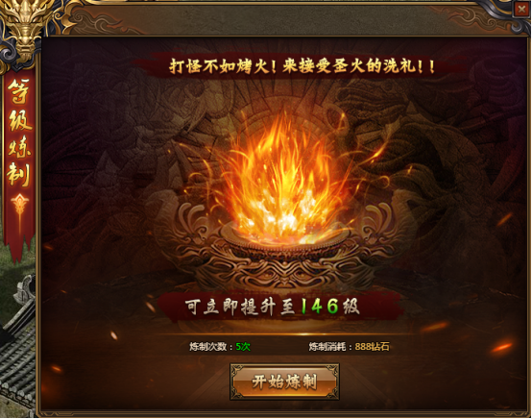Click the green 146 level number
Screen dimensions: 532x419
click(x=320, y=307)
